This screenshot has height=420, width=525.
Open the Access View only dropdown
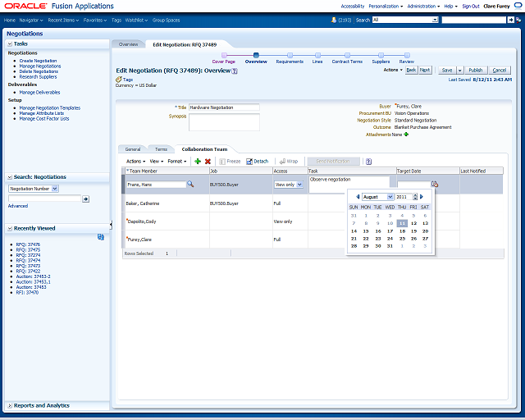tap(299, 185)
